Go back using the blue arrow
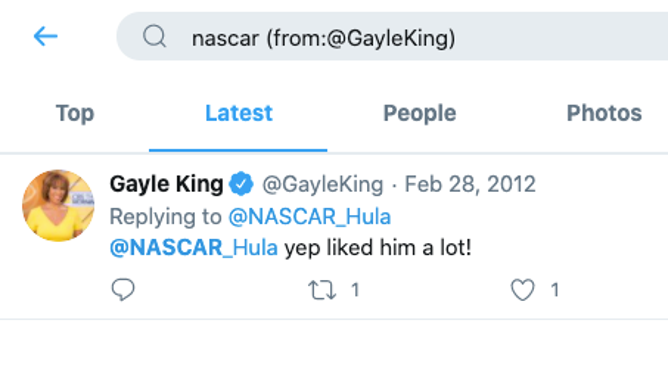668x376 pixels. [x=46, y=36]
